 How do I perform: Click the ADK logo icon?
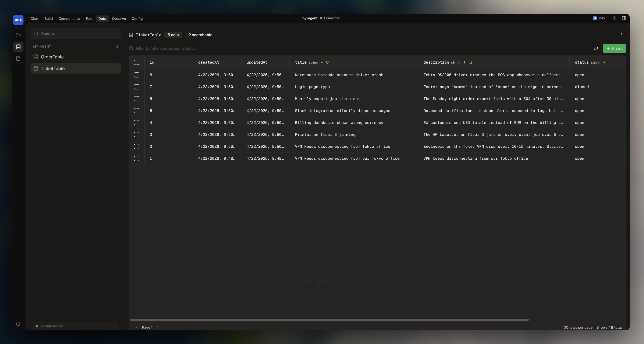(18, 20)
